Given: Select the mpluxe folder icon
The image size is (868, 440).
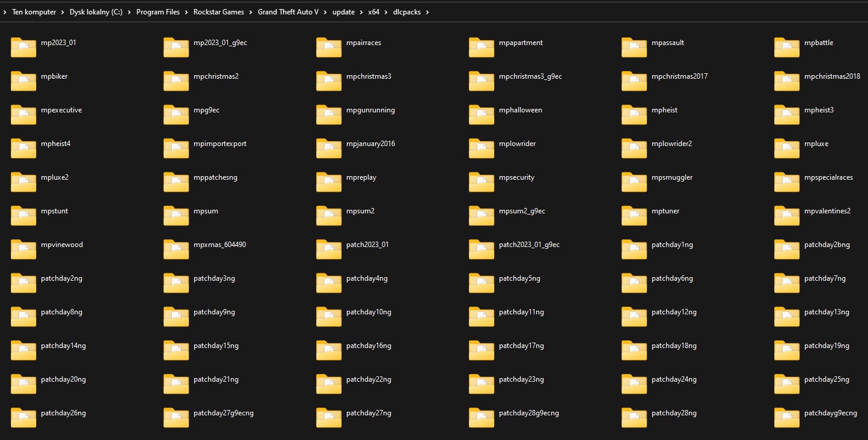Looking at the screenshot, I should coord(787,148).
